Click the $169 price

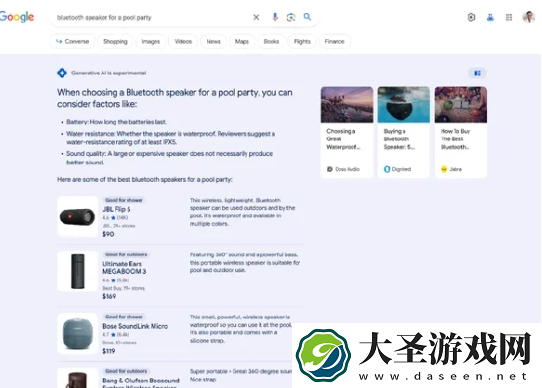pos(109,296)
